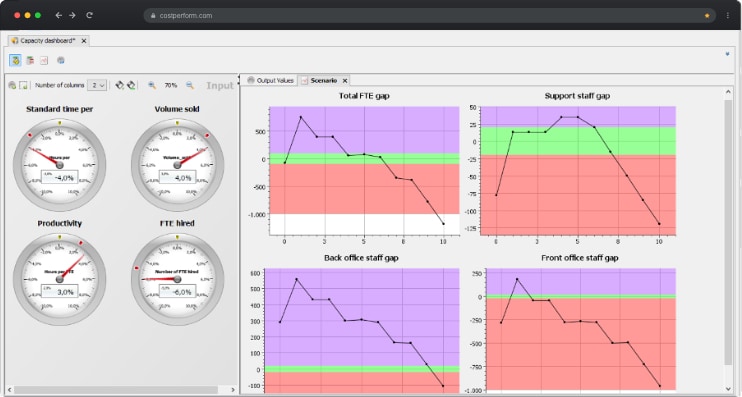
Task: Click the line chart icon in top toolbar
Action: (44, 60)
